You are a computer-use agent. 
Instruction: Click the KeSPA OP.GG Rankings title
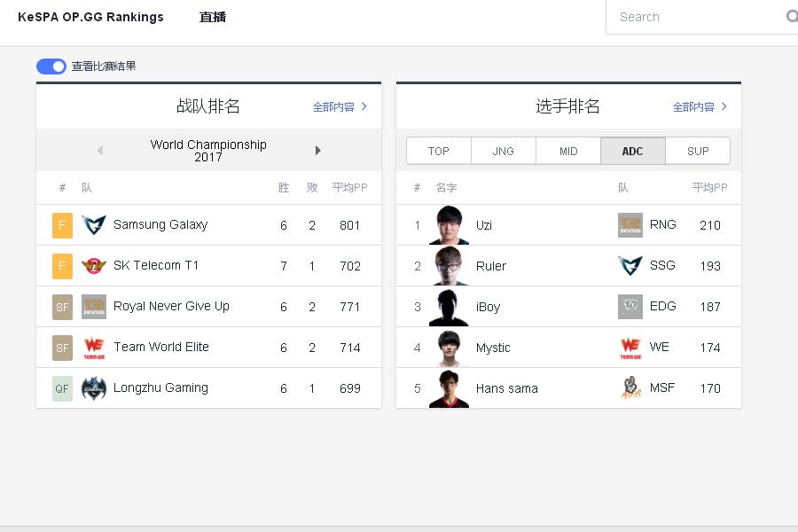(90, 17)
